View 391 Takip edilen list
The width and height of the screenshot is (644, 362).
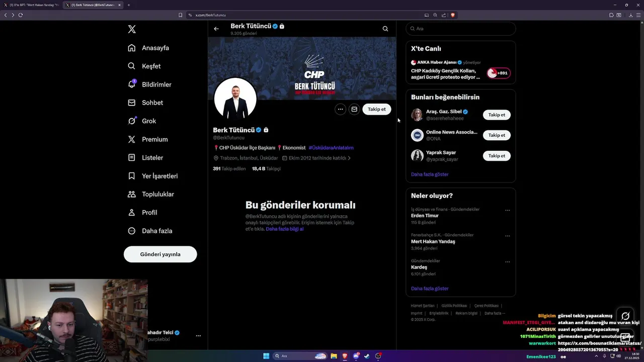coord(229,168)
